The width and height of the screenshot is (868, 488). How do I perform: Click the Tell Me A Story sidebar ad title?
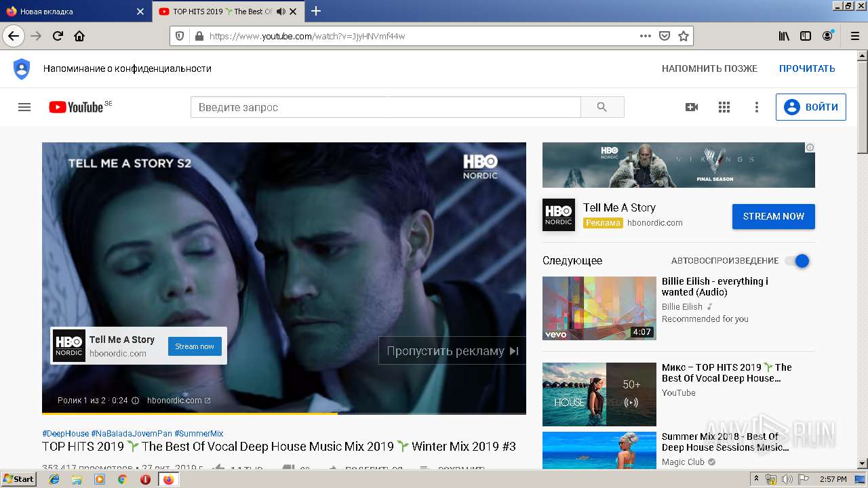619,207
